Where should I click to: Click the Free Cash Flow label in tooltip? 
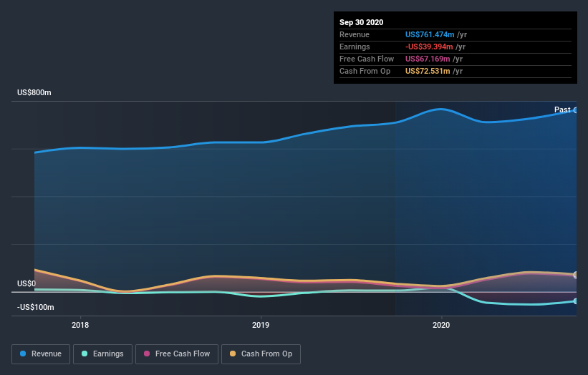pos(367,59)
